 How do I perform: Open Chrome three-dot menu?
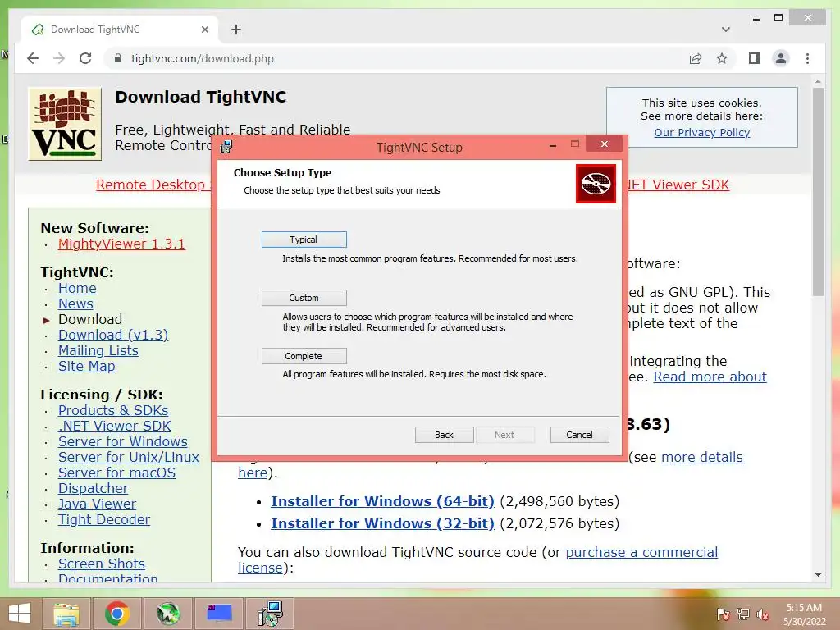(807, 58)
